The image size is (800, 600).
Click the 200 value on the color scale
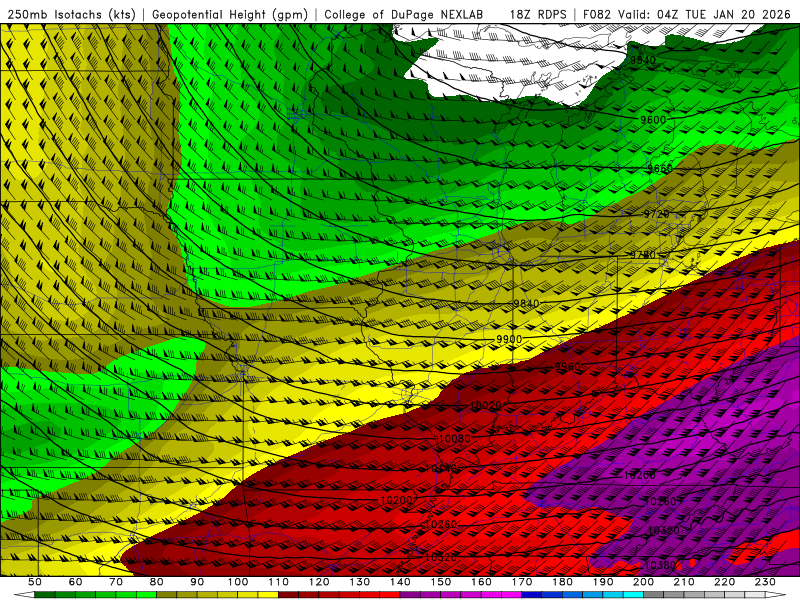tap(644, 582)
